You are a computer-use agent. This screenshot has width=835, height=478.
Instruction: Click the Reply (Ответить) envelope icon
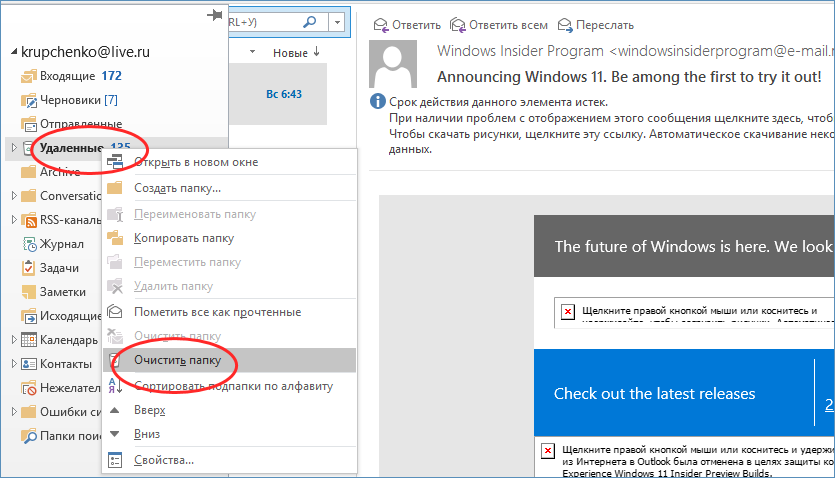(x=380, y=25)
